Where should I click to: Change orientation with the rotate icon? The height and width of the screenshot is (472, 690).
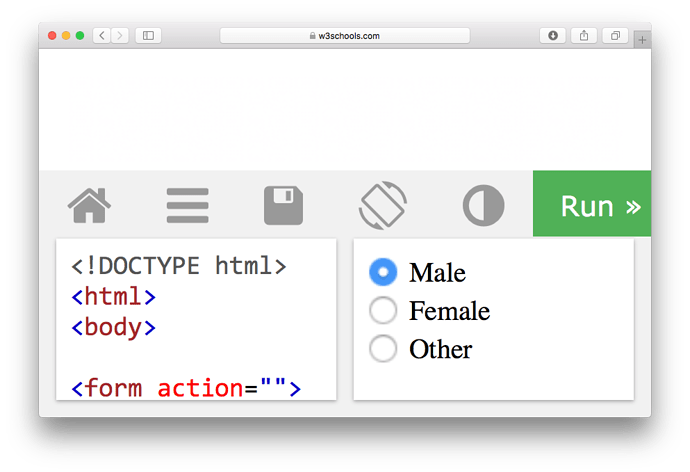383,206
